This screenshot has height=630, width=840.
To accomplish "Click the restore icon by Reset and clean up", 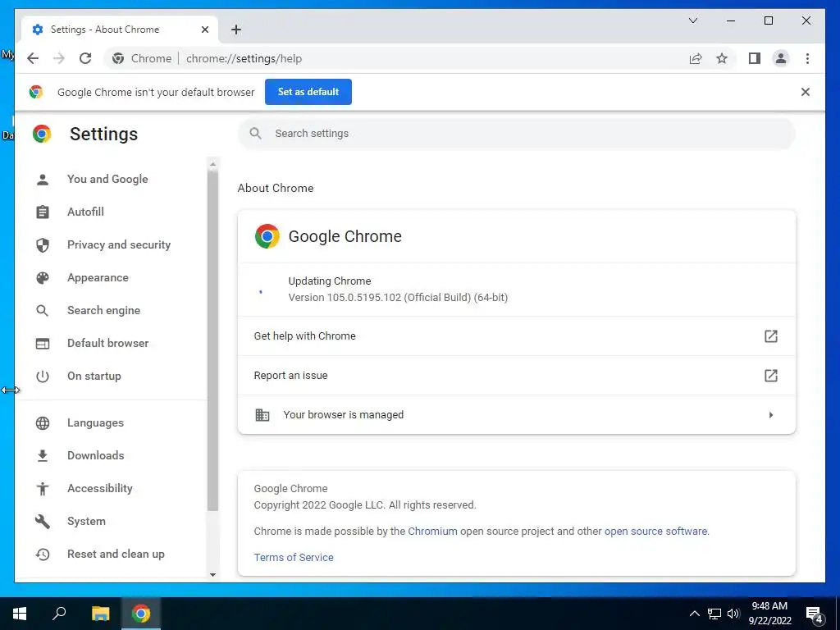I will (x=43, y=554).
